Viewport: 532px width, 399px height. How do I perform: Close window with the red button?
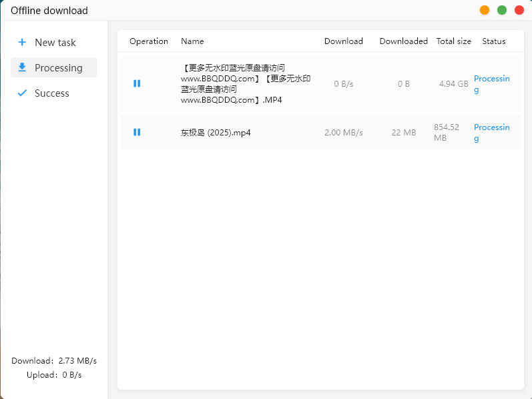[x=519, y=10]
